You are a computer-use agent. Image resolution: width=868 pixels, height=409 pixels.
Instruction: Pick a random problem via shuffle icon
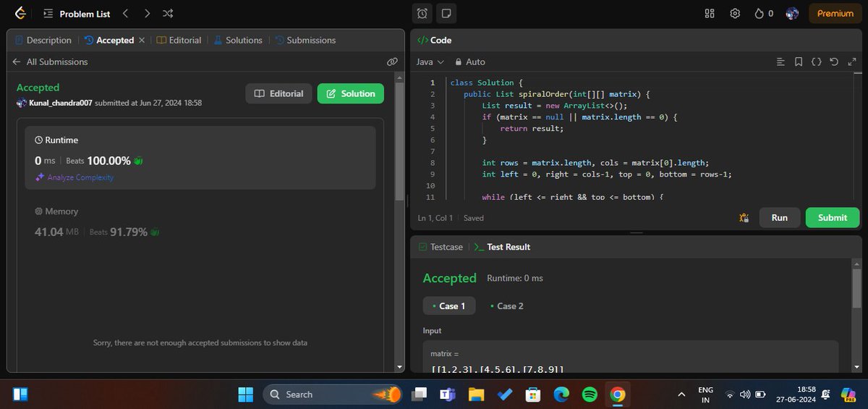[x=168, y=14]
